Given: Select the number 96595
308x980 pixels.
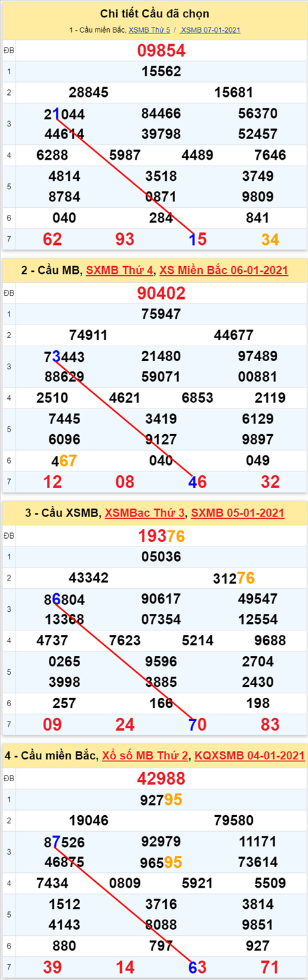Looking at the screenshot, I should [161, 862].
